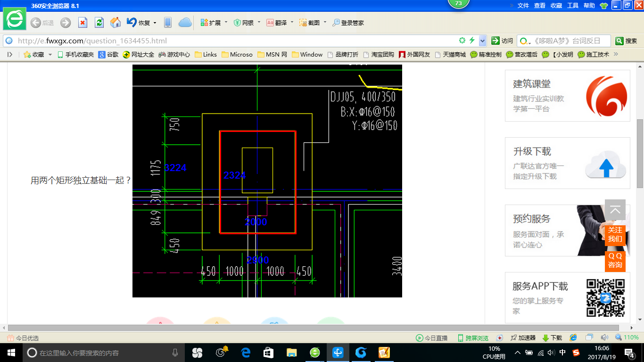This screenshot has height=362, width=644.
Task: Open the 升级下载 sidebar card
Action: point(568,163)
